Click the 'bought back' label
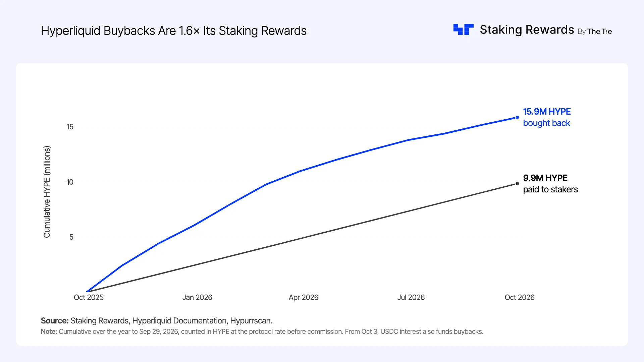This screenshot has width=644, height=362. pyautogui.click(x=546, y=123)
